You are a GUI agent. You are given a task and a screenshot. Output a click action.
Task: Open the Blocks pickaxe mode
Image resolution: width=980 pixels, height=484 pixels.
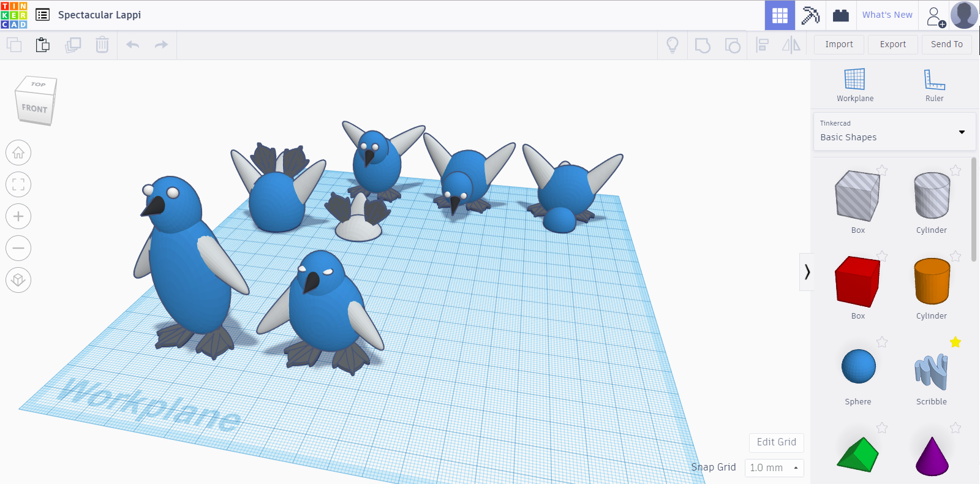click(x=810, y=15)
